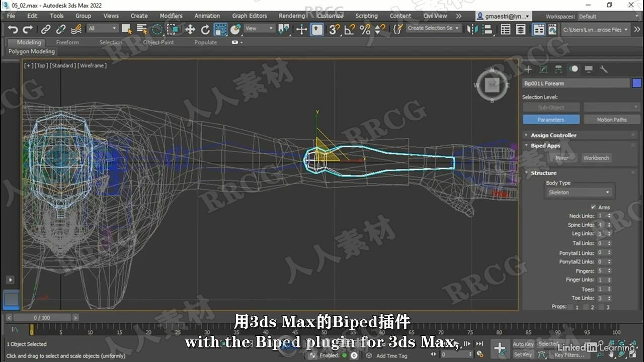
Task: Toggle the Ribbon display icon
Action: (539, 30)
